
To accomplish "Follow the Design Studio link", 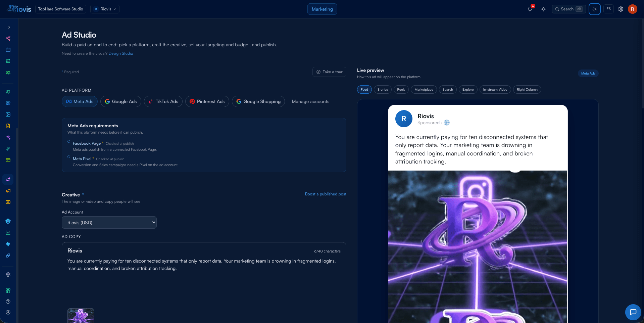I will (121, 53).
